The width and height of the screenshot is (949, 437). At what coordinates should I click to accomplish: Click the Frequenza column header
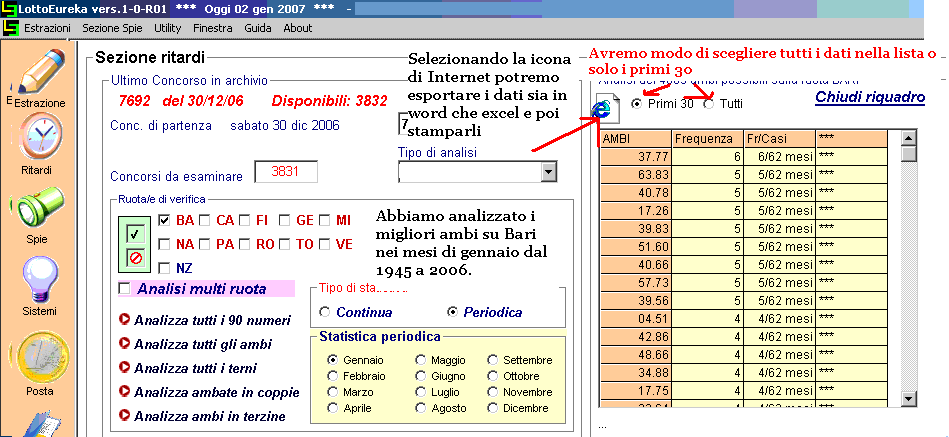click(708, 139)
